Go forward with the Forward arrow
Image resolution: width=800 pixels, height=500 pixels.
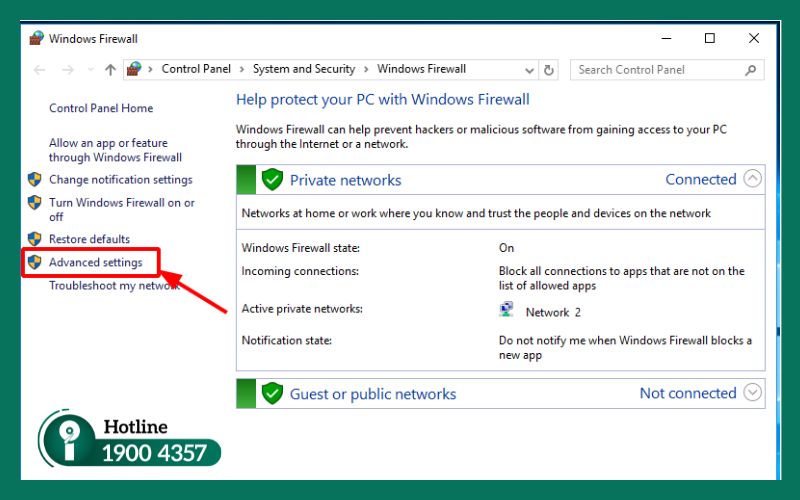[68, 70]
